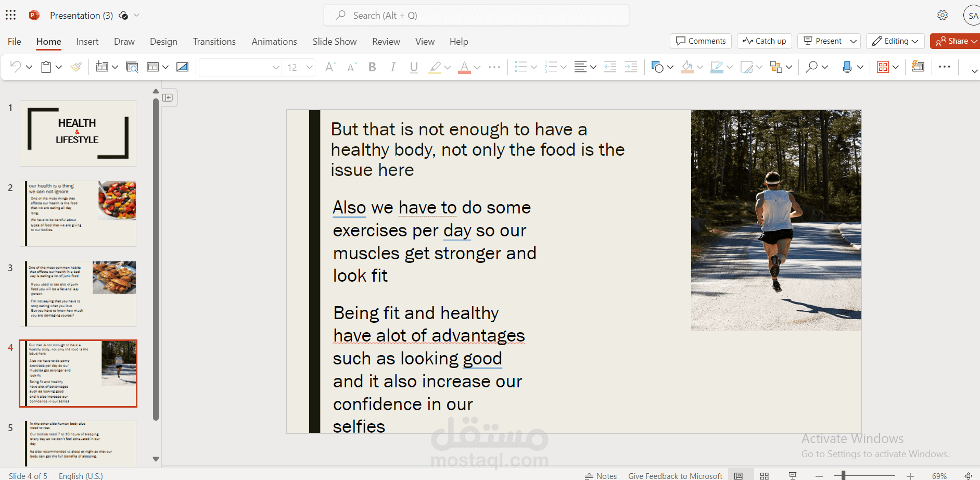Switch to the Draw tab
Viewport: 980px width, 480px height.
[x=124, y=41]
